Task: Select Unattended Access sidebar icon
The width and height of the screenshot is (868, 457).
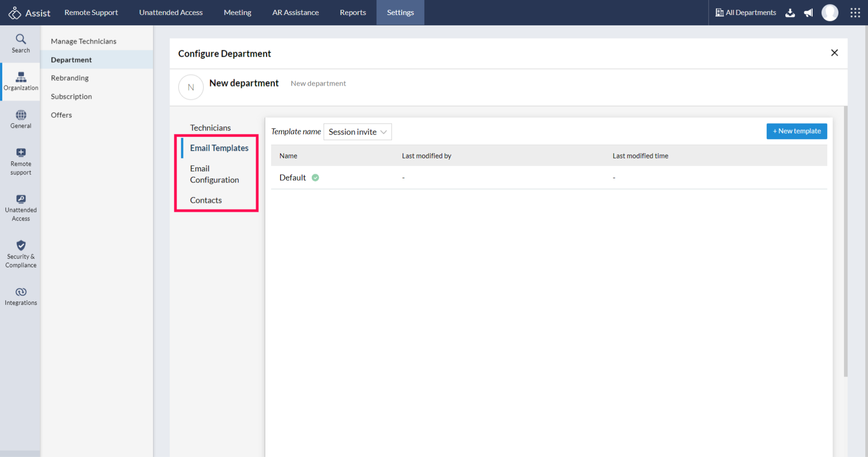Action: (x=21, y=200)
